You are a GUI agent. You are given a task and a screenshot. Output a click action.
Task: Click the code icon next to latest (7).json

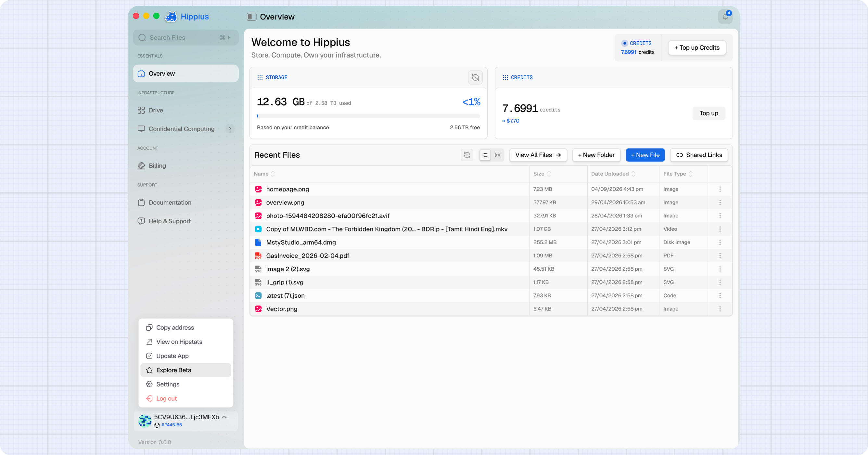tap(258, 295)
